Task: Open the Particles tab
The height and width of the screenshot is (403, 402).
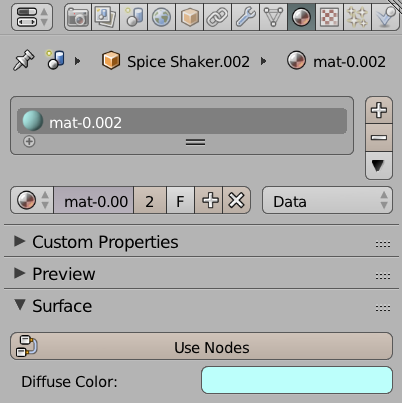Action: pyautogui.click(x=357, y=17)
